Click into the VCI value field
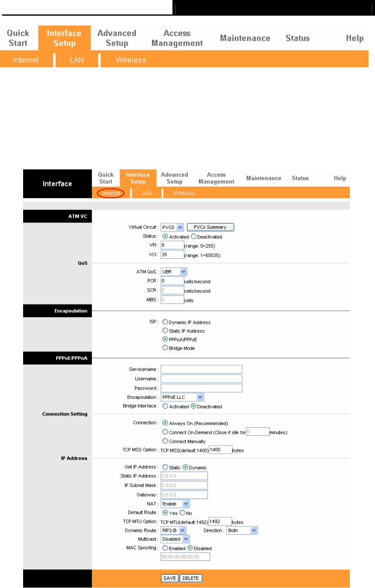This screenshot has height=588, width=375. (x=172, y=255)
